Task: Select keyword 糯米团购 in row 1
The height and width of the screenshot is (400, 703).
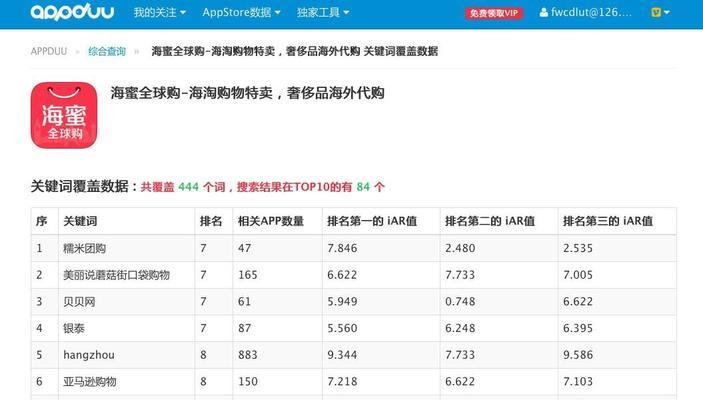Action: click(x=84, y=248)
